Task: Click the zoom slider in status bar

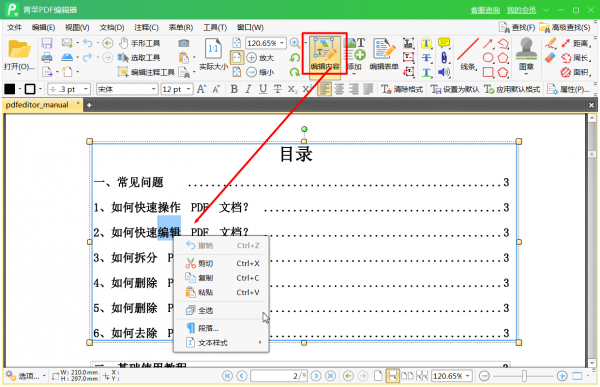Action: pyautogui.click(x=523, y=376)
